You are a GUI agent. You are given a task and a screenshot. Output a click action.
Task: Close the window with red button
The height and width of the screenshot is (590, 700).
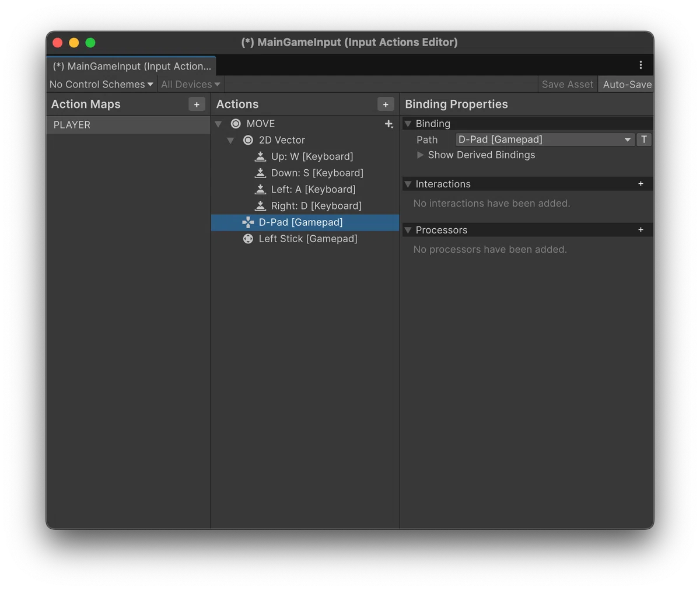click(x=58, y=43)
